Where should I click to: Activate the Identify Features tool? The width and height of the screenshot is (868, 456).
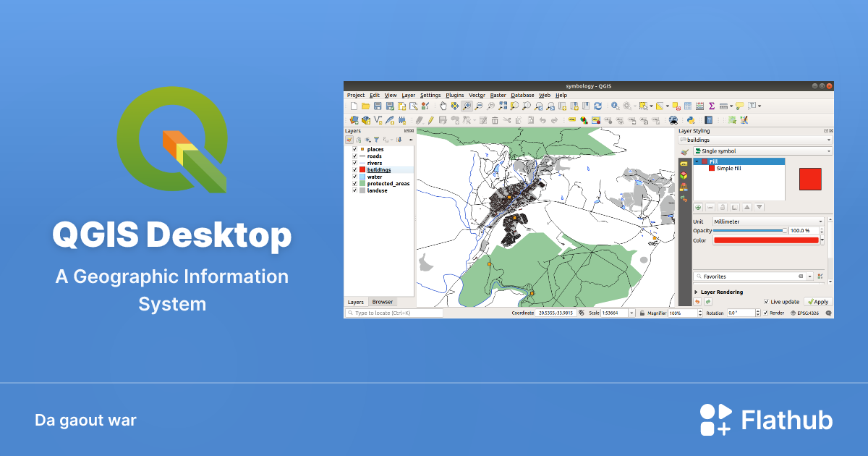[613, 106]
